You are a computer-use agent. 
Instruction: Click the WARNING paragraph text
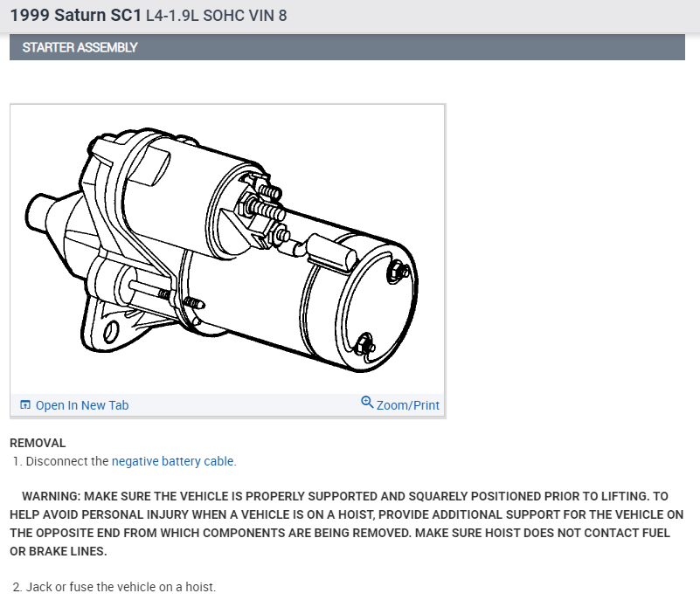coord(346,523)
